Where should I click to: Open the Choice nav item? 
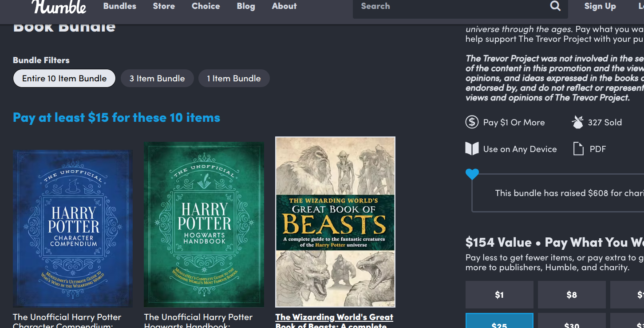point(206,6)
